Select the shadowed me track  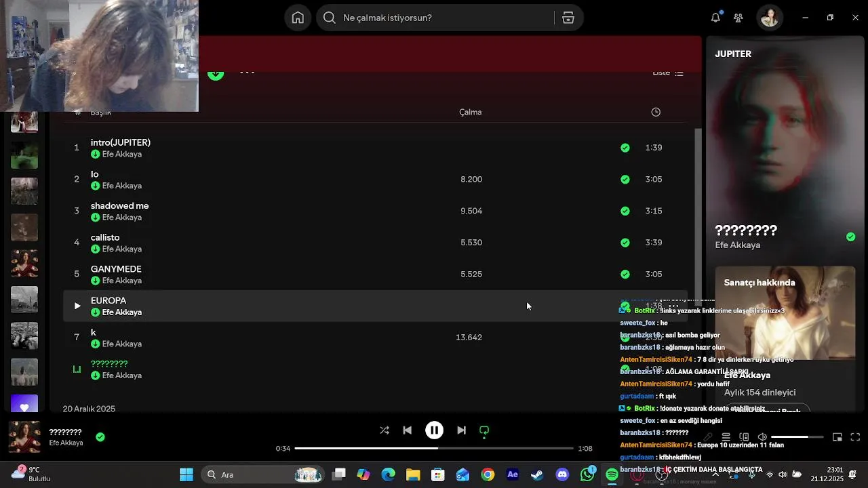pyautogui.click(x=120, y=205)
